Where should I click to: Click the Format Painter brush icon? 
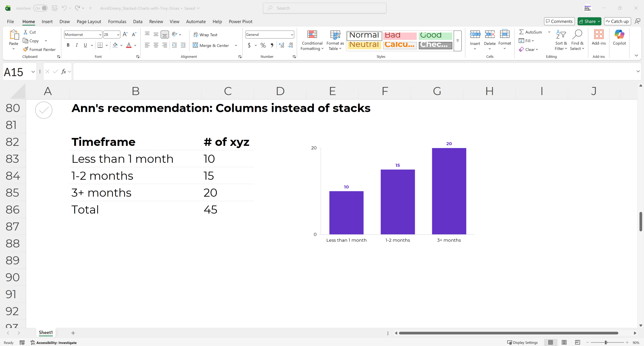[25, 49]
